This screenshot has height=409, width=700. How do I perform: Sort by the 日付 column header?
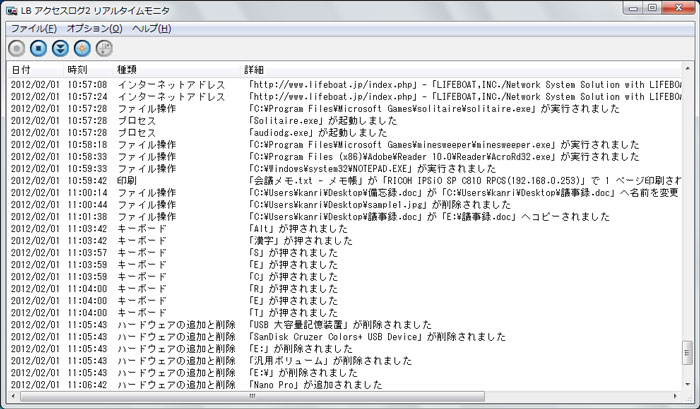pyautogui.click(x=22, y=70)
